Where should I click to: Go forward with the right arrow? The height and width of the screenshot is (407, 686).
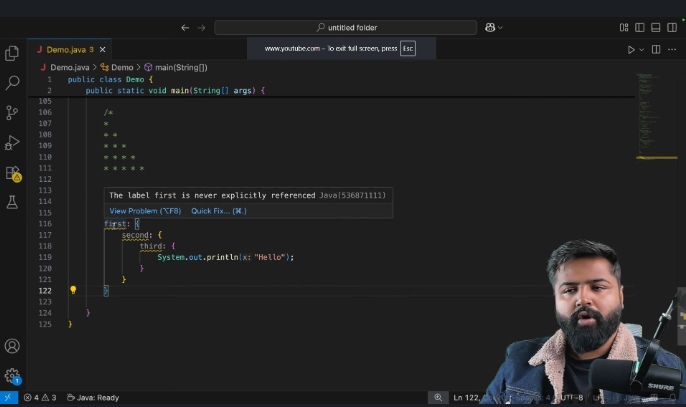[201, 28]
